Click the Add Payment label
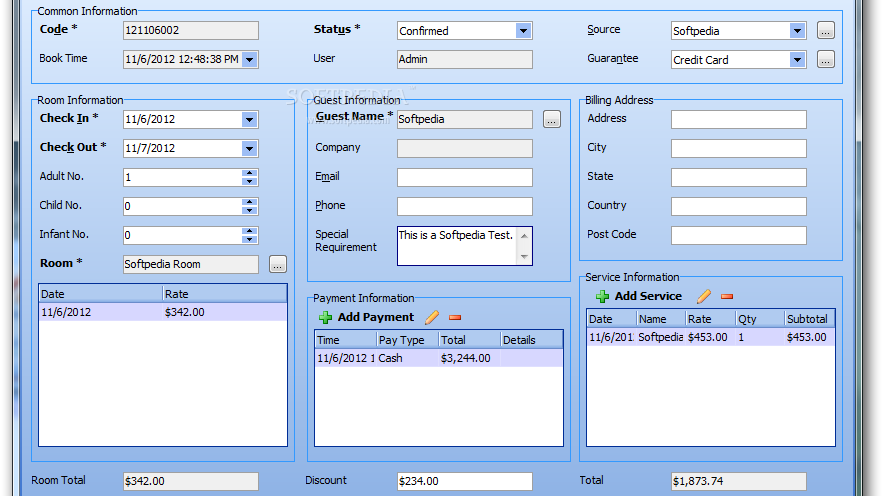Image resolution: width=883 pixels, height=496 pixels. point(376,318)
